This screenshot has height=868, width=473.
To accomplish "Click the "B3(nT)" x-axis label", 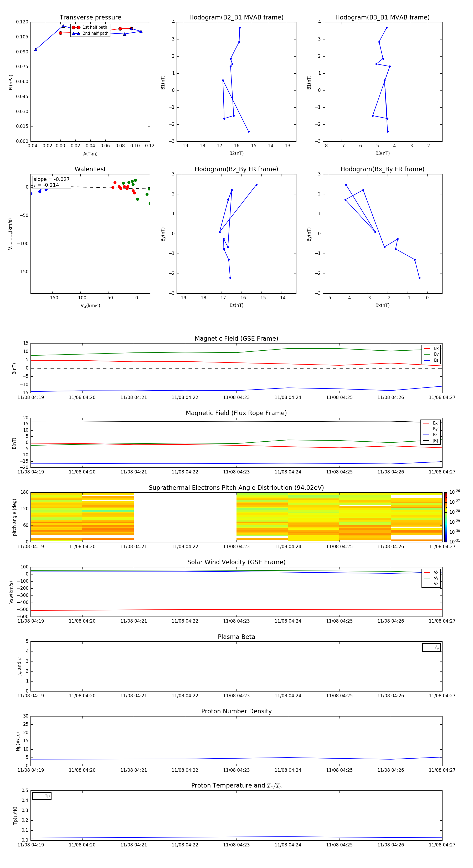I will pos(382,153).
